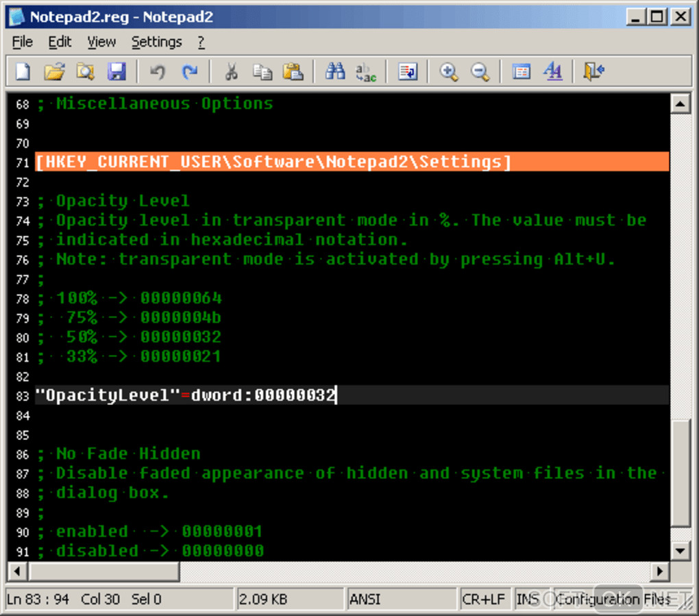Open the Edit menu

pyautogui.click(x=60, y=42)
